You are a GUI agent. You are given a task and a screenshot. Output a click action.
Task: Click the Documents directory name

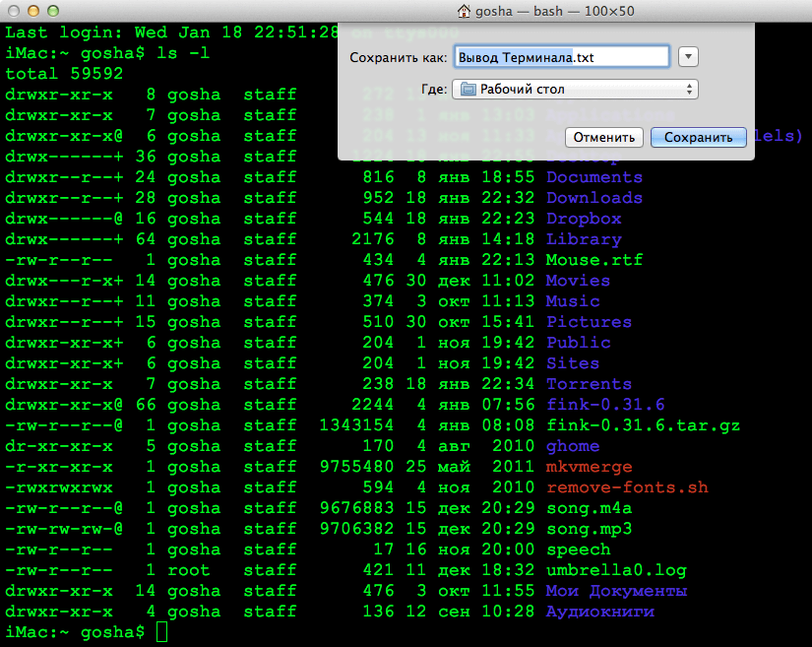(594, 177)
